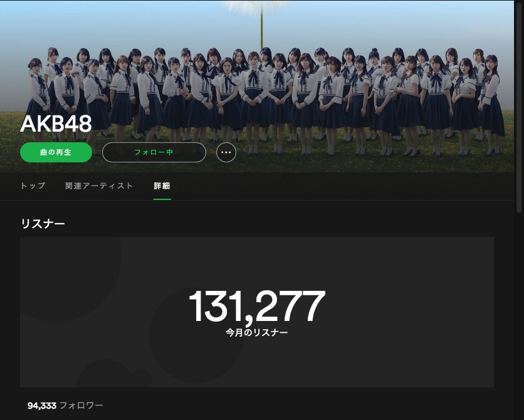Click the green 曲の再生 play button

pyautogui.click(x=56, y=152)
